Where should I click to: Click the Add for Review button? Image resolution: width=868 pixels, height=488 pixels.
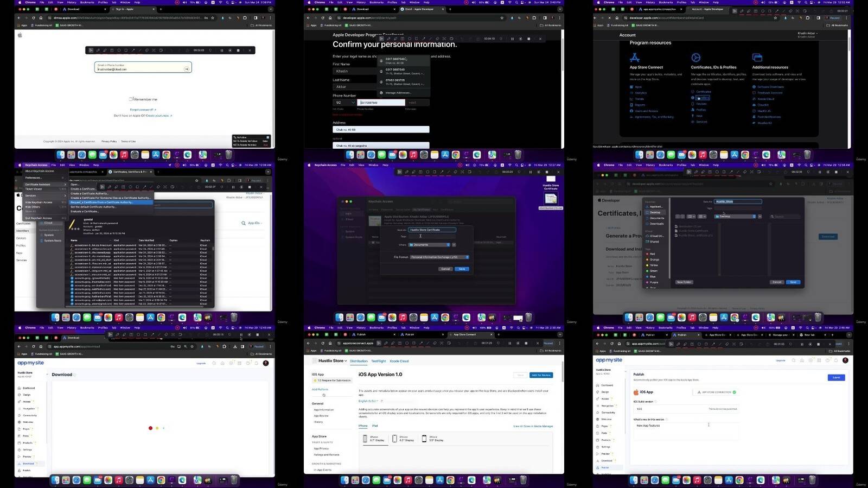click(x=541, y=375)
